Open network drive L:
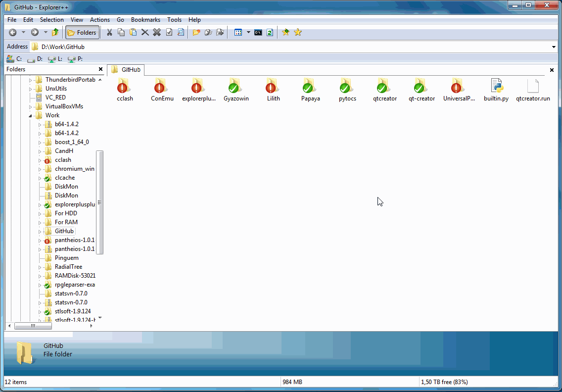This screenshot has width=562, height=392. click(x=55, y=59)
